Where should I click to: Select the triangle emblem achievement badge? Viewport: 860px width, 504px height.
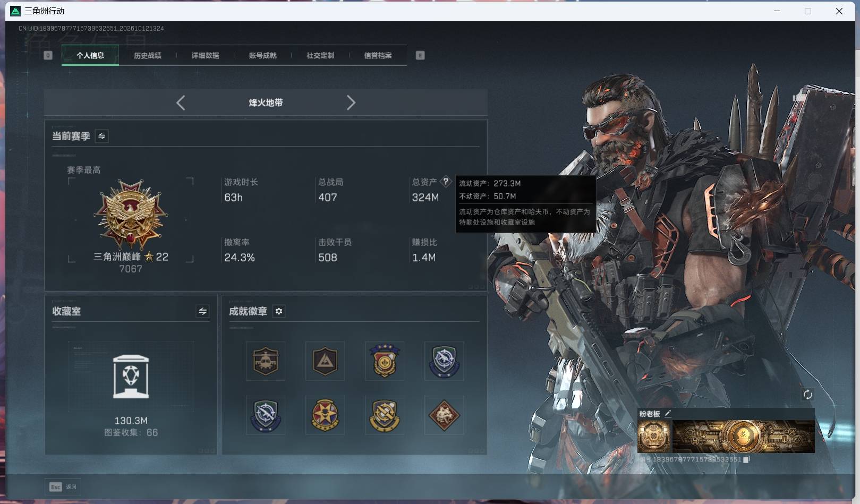[x=325, y=361]
